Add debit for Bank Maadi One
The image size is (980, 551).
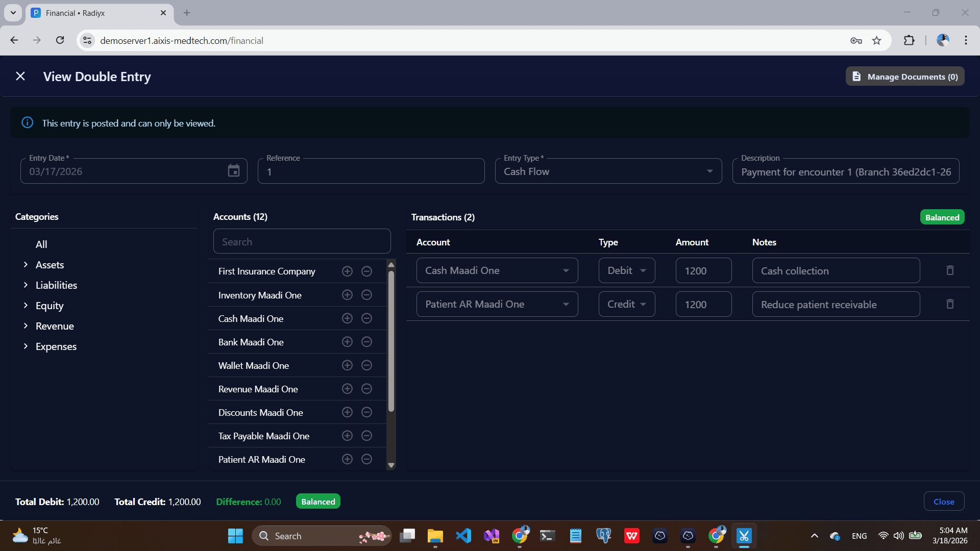pyautogui.click(x=347, y=342)
